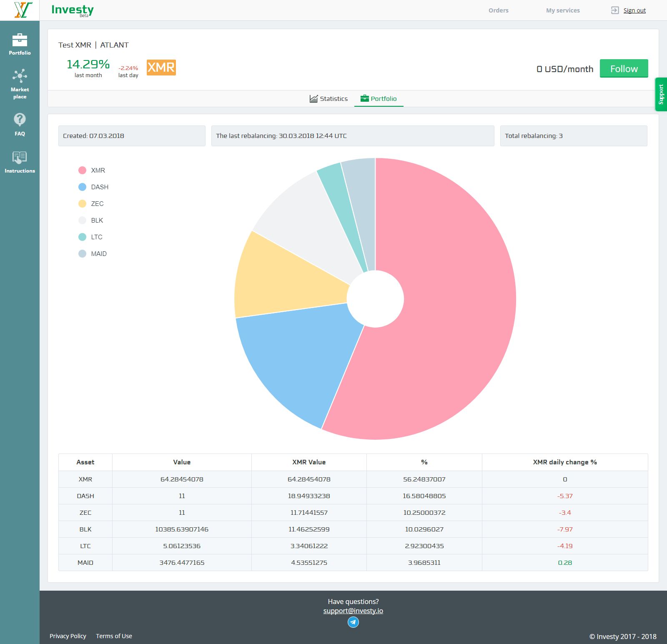Click the Asset column header
This screenshot has height=644, width=667.
pyautogui.click(x=85, y=462)
